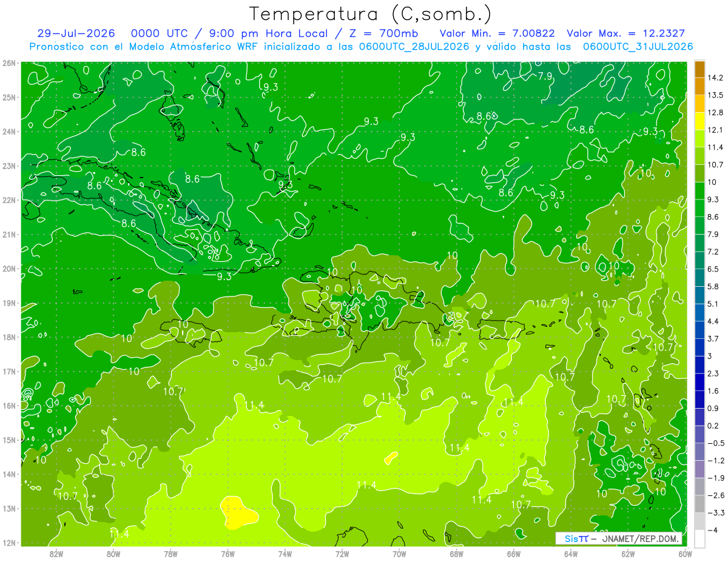Click the "0.2" colorbar value
The height and width of the screenshot is (562, 728).
[713, 426]
